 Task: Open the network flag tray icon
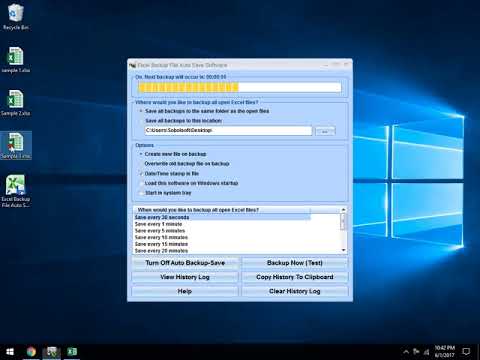(x=416, y=351)
